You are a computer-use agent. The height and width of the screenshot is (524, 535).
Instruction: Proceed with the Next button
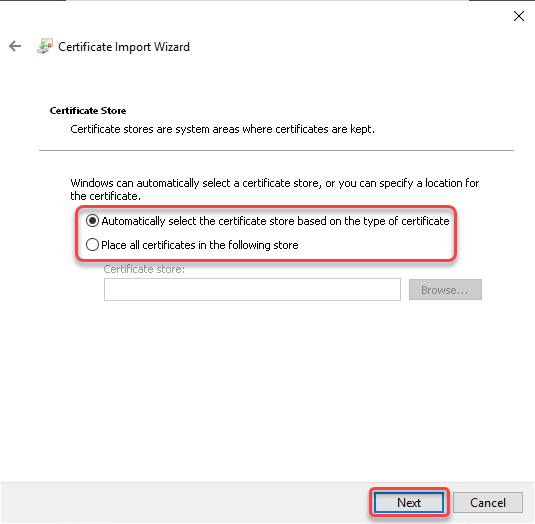409,503
